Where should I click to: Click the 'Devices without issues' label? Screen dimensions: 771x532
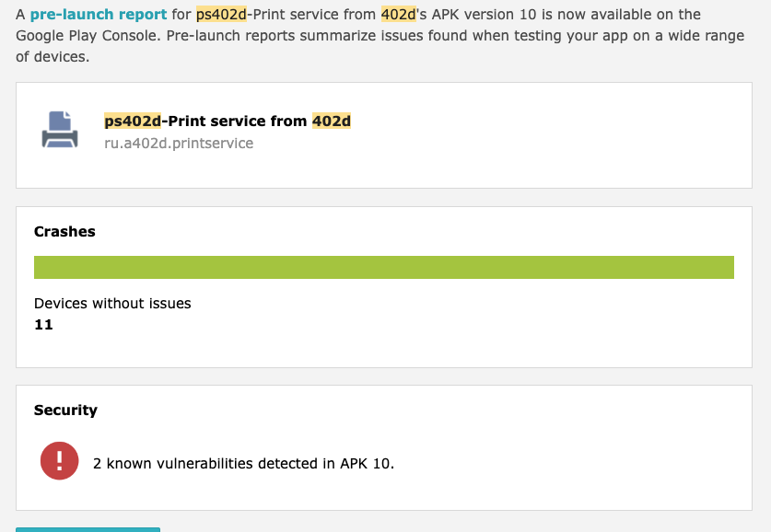pos(112,303)
